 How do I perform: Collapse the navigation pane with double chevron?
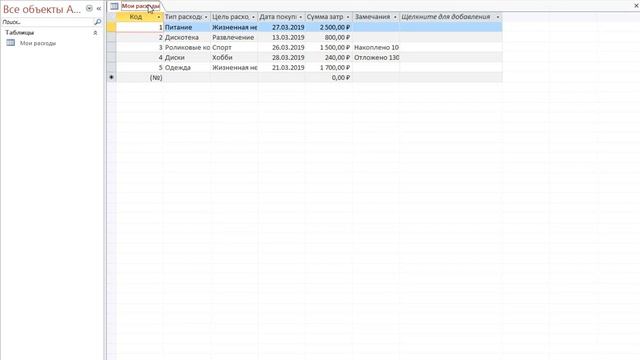pos(98,8)
